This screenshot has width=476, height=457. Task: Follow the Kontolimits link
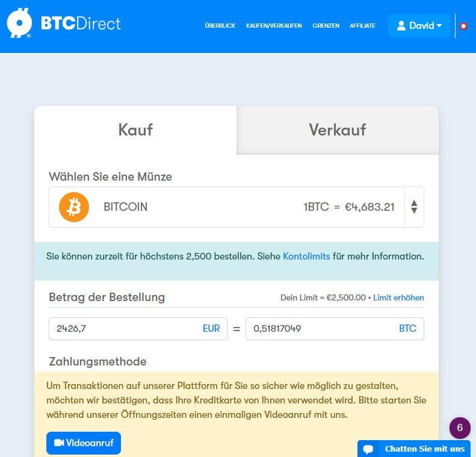[306, 256]
